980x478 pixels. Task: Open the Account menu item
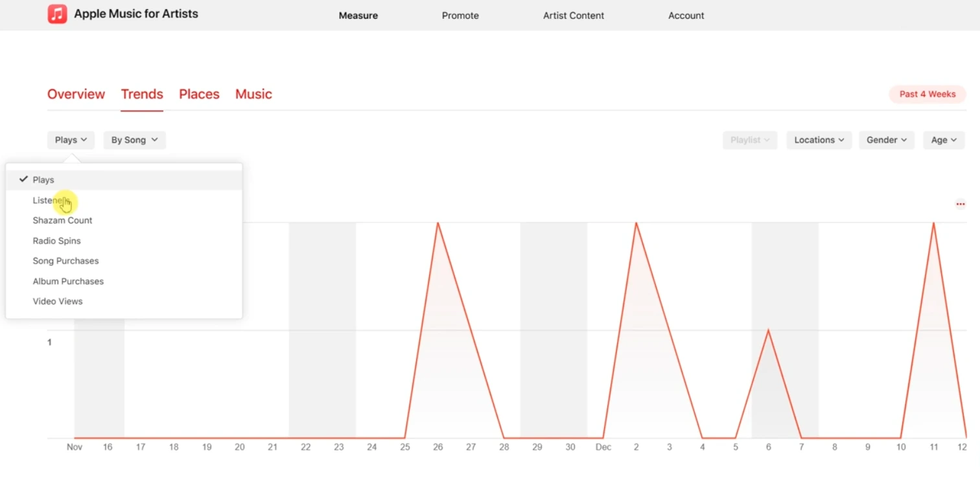686,16
